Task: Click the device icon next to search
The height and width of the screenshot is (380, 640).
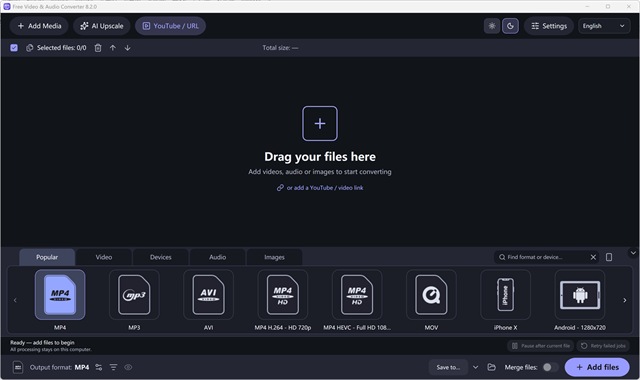Action: pyautogui.click(x=609, y=257)
